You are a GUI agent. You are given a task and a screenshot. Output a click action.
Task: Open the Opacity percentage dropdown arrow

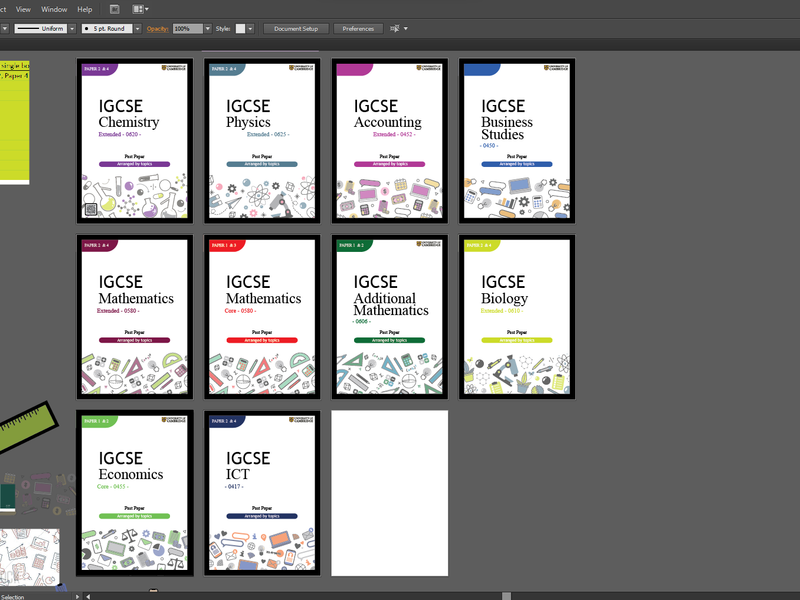(207, 29)
